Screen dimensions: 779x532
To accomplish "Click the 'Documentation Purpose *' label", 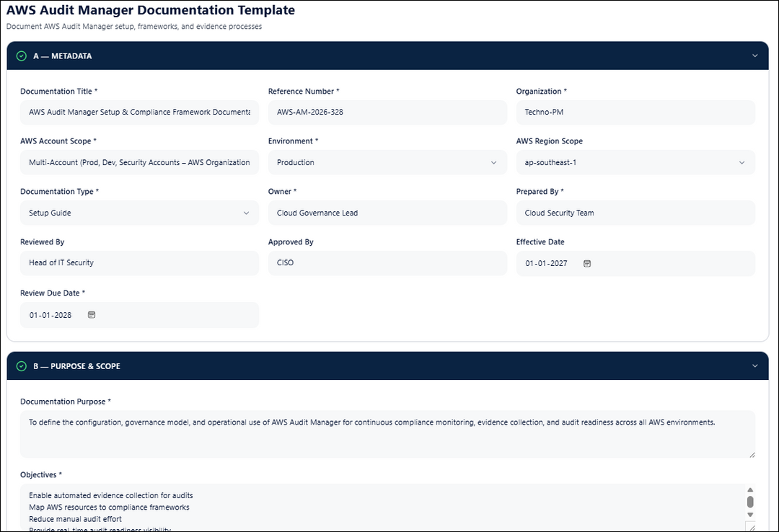I will point(66,402).
